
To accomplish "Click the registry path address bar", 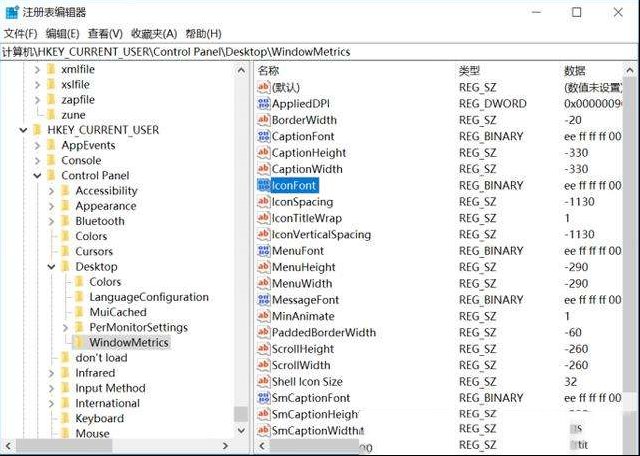I will point(320,52).
